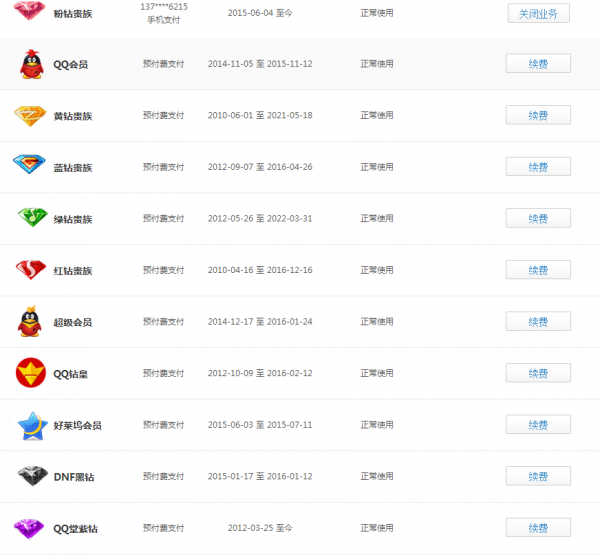Select the QQ会员 service name
Screen dimensions: 600x557
click(71, 64)
